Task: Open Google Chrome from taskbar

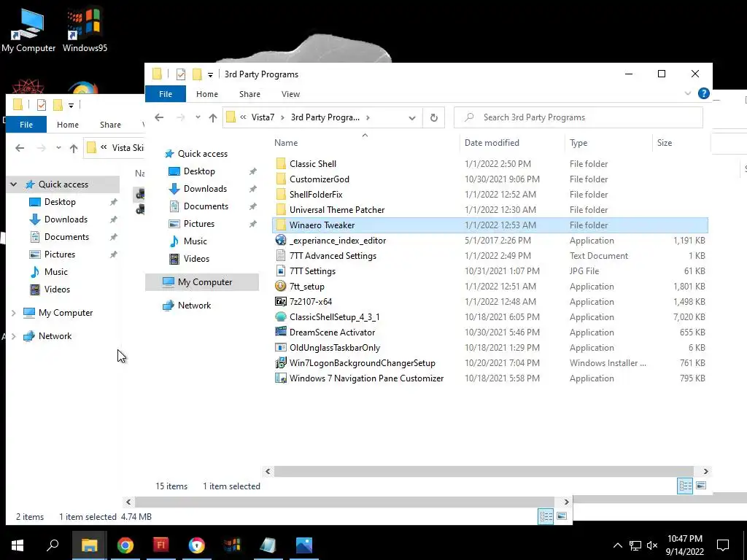Action: [x=125, y=545]
